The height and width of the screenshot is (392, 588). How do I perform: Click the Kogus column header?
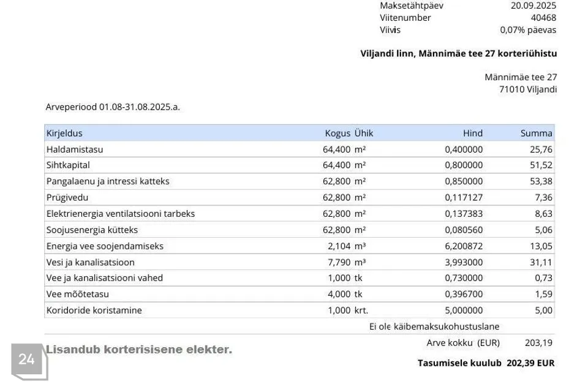click(x=337, y=133)
